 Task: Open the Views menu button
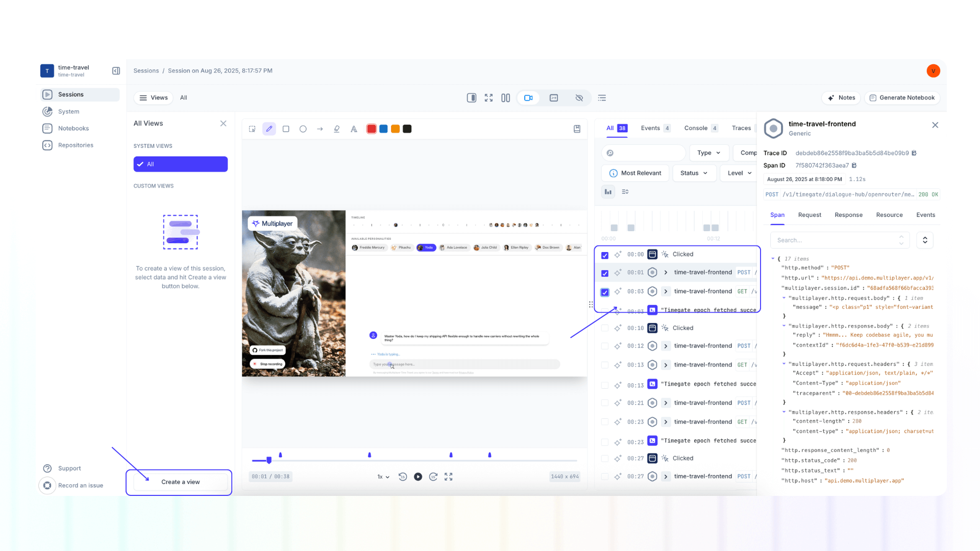pyautogui.click(x=154, y=98)
